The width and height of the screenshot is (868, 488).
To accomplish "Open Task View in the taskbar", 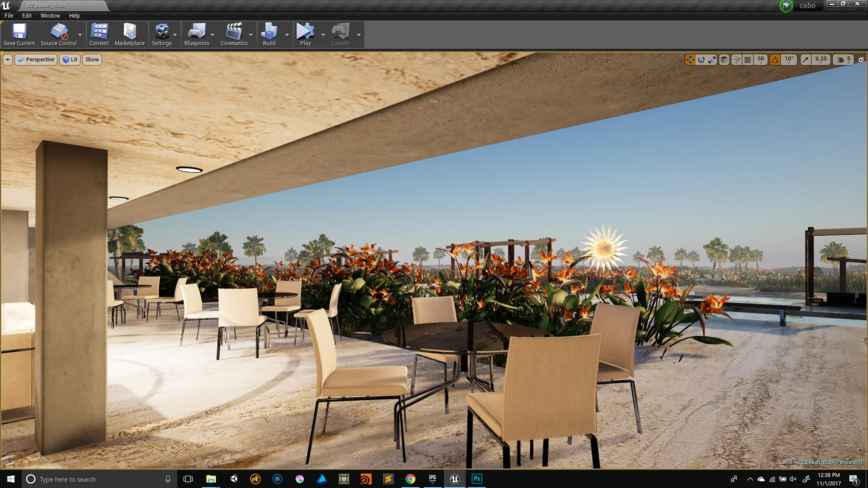I will (188, 479).
